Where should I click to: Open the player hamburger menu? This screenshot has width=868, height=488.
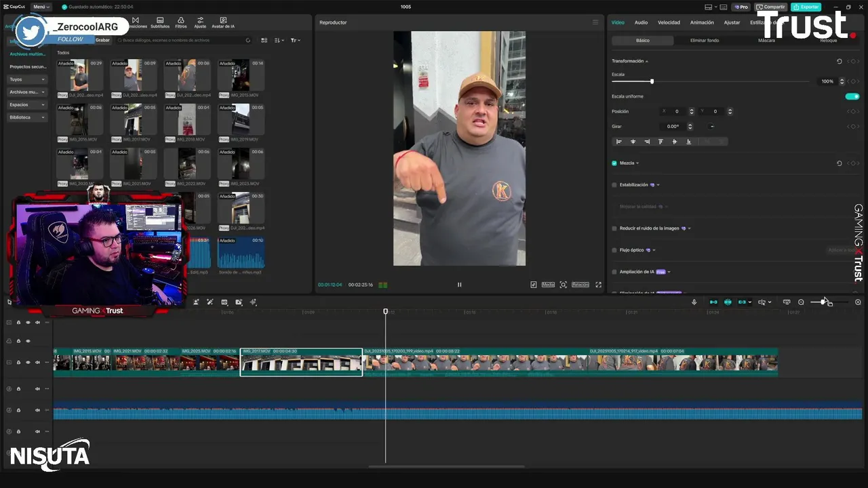point(595,22)
